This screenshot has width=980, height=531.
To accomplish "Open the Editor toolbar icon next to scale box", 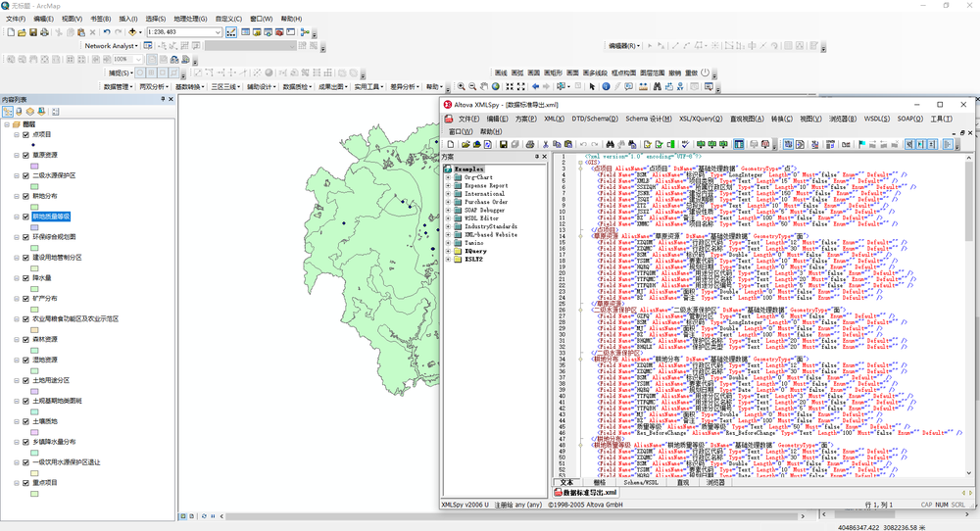I will 231,32.
